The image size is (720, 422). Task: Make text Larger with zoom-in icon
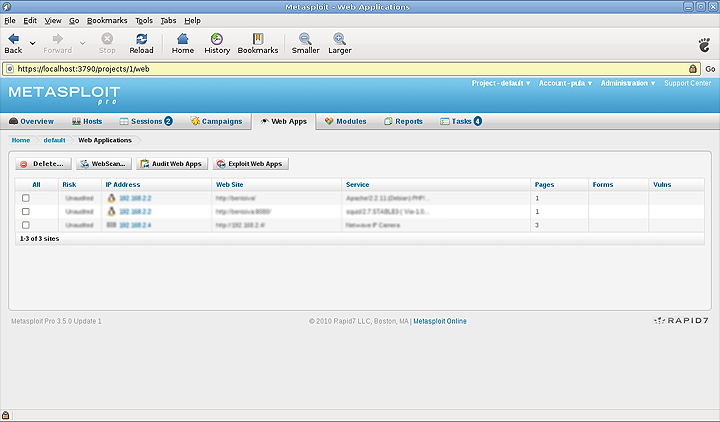[x=340, y=39]
